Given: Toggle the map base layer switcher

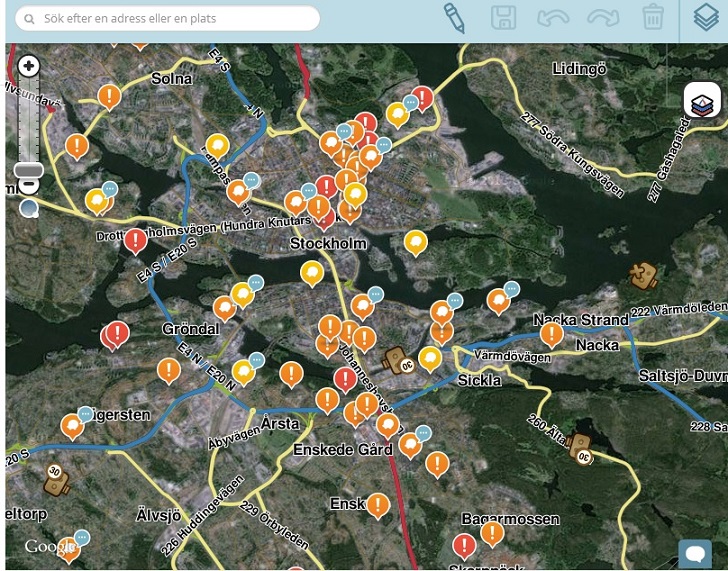Looking at the screenshot, I should coord(702,101).
